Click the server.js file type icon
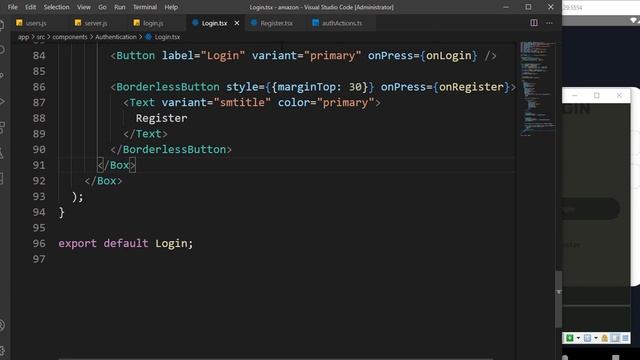This screenshot has height=360, width=640. click(78, 23)
